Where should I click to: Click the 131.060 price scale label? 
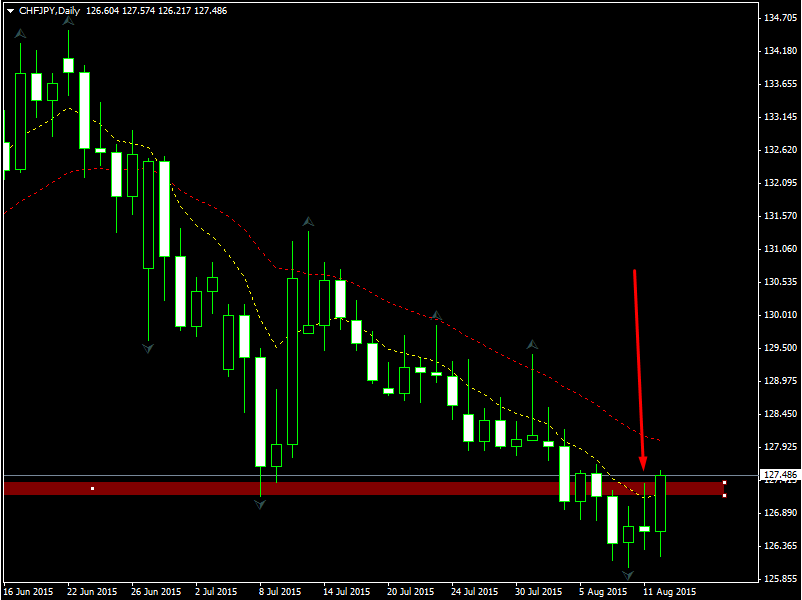point(781,249)
